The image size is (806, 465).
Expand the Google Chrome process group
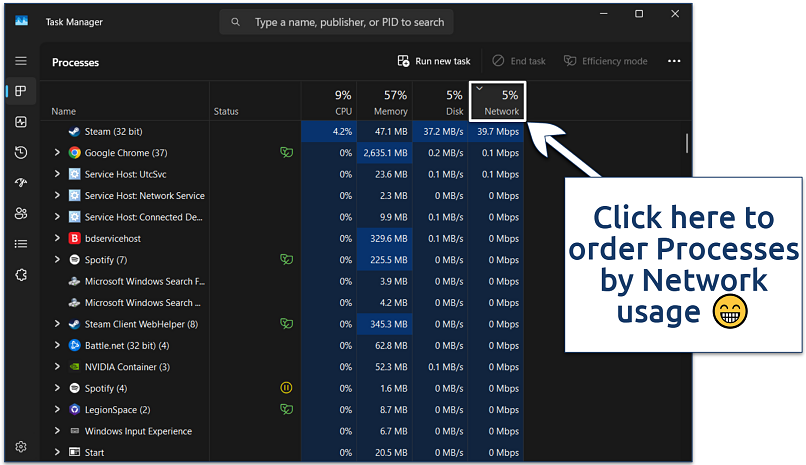click(57, 153)
